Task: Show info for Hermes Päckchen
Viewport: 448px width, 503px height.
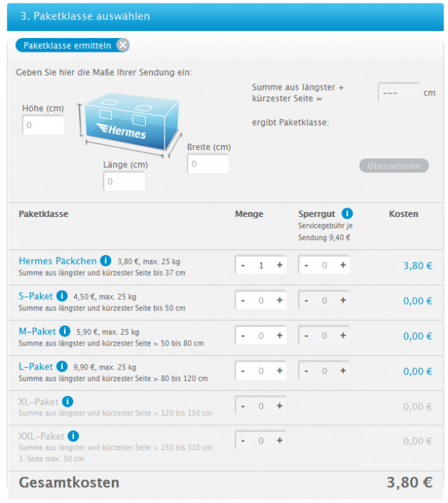Action: [x=106, y=260]
